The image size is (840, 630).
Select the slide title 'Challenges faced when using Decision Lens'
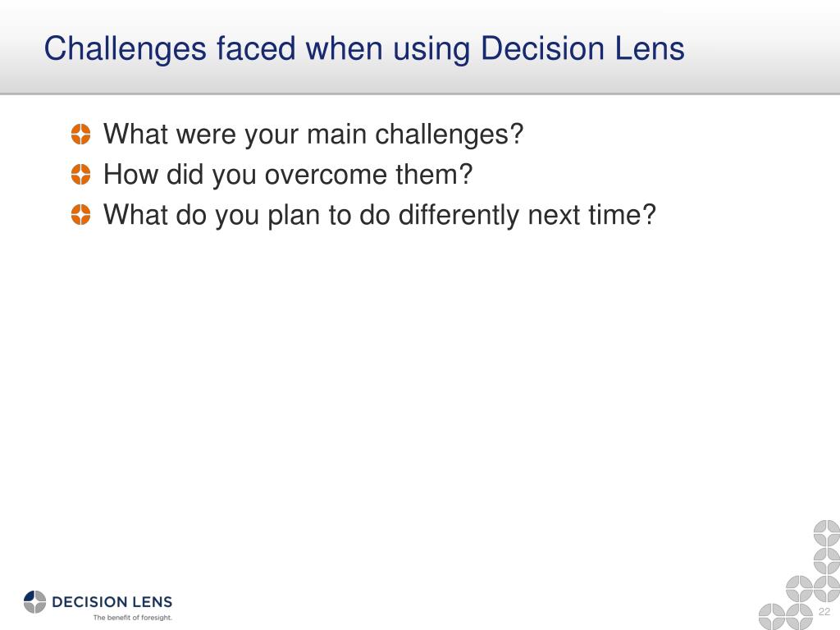point(364,48)
